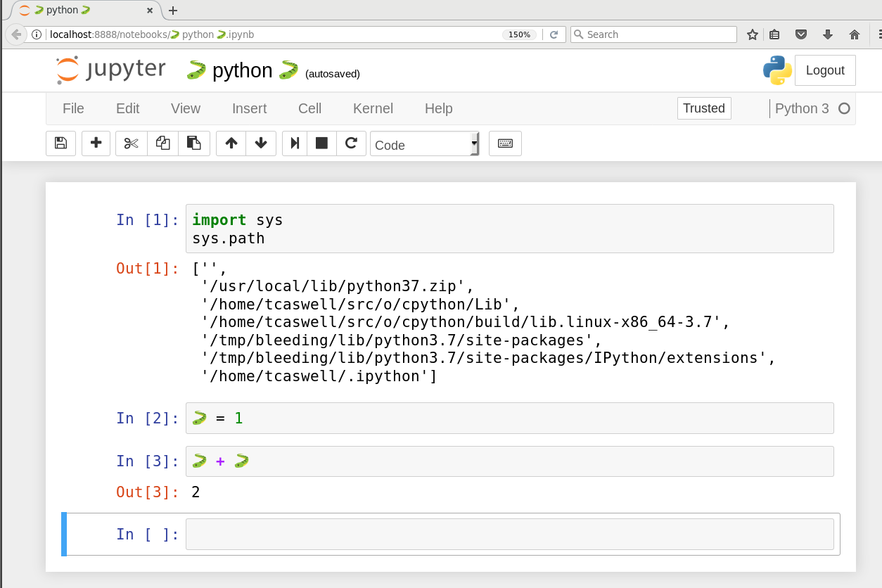Click the Out[1] prompt label
Screen dimensions: 882x588
click(x=148, y=269)
